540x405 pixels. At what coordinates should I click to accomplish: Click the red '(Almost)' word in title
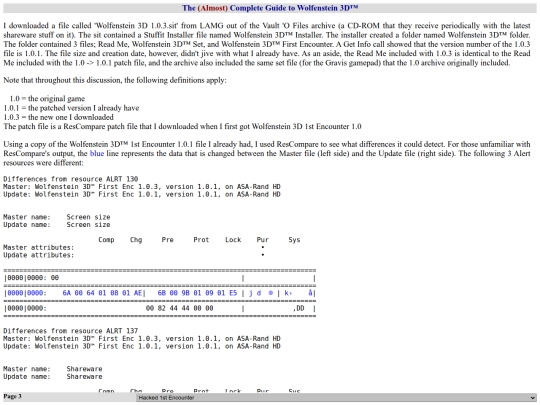point(212,8)
